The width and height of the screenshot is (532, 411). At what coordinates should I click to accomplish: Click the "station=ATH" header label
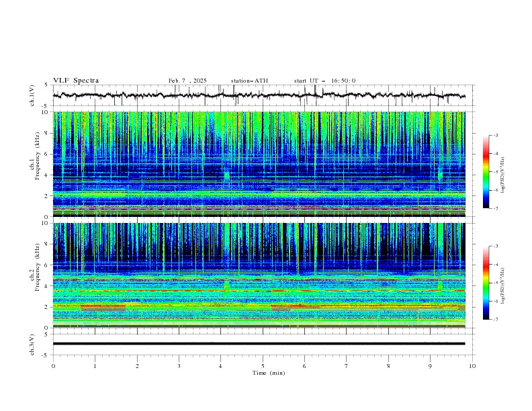point(249,81)
